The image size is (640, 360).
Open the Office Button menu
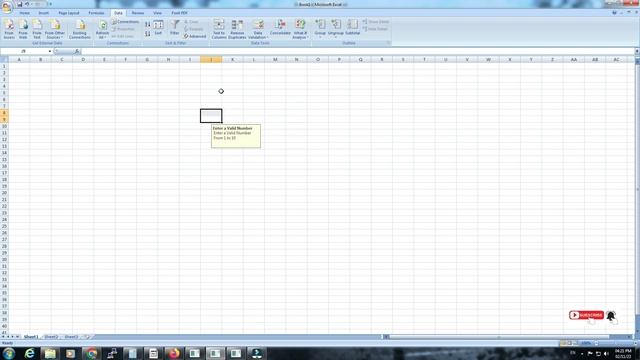coord(7,7)
